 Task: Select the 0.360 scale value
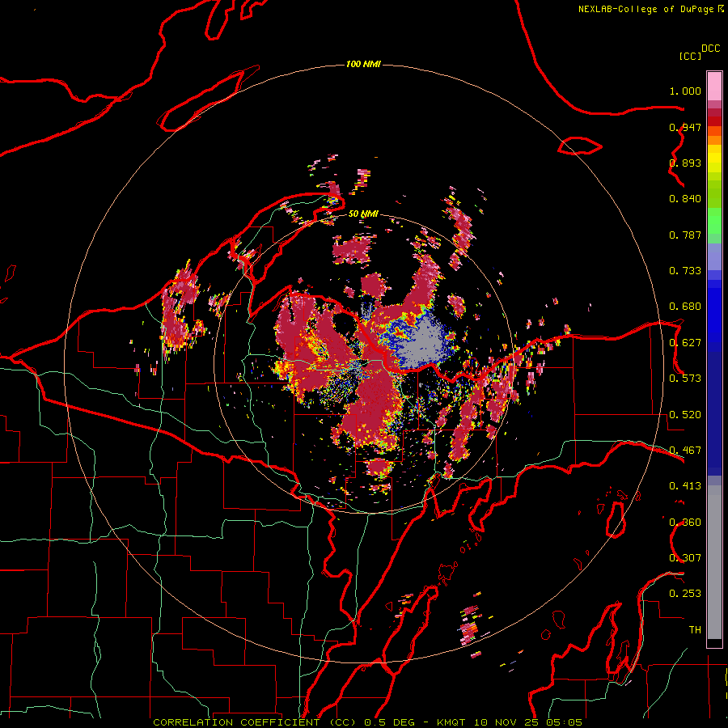[685, 523]
